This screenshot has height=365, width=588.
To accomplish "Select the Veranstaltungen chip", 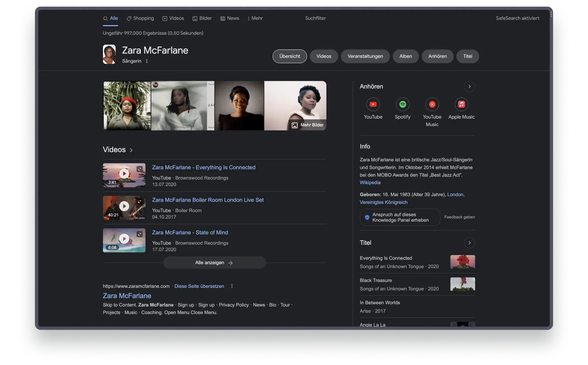I will 365,56.
